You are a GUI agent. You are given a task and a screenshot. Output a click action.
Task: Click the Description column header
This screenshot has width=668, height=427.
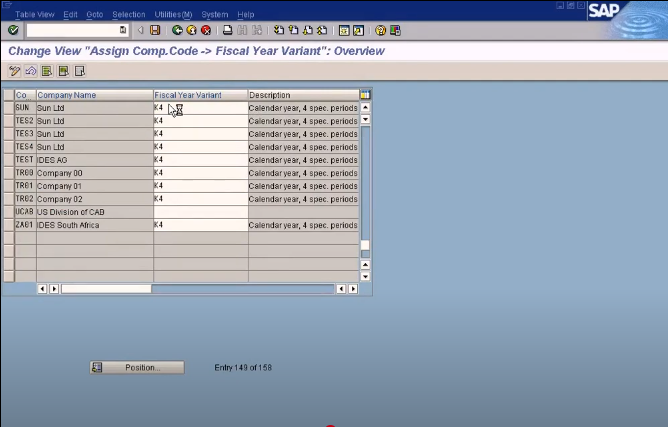(x=304, y=95)
